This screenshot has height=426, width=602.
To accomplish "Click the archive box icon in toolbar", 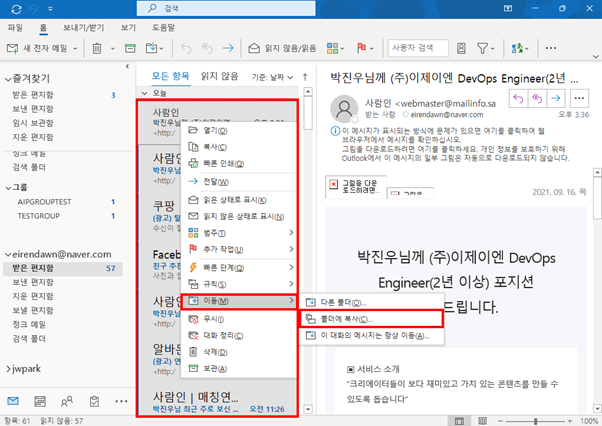I will (x=131, y=48).
